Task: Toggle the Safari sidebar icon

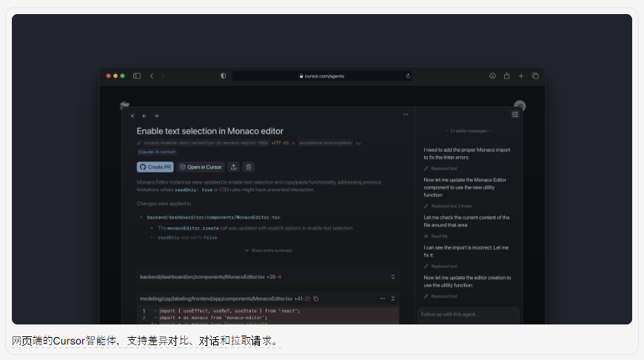Action: click(x=137, y=76)
